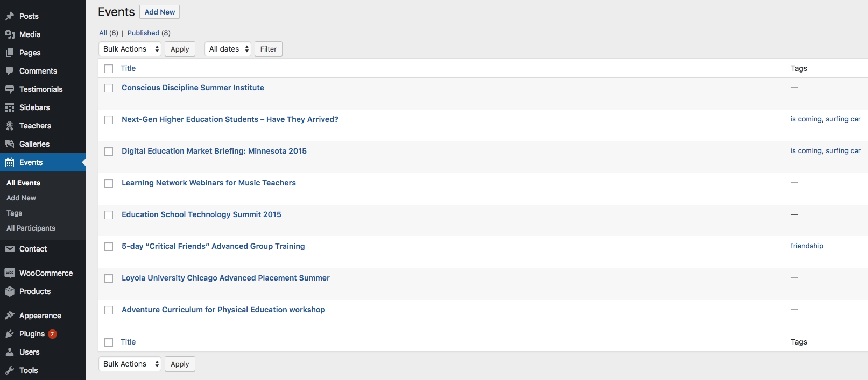Screen dimensions: 868x380
Task: Click the Galleries icon in sidebar
Action: (10, 144)
